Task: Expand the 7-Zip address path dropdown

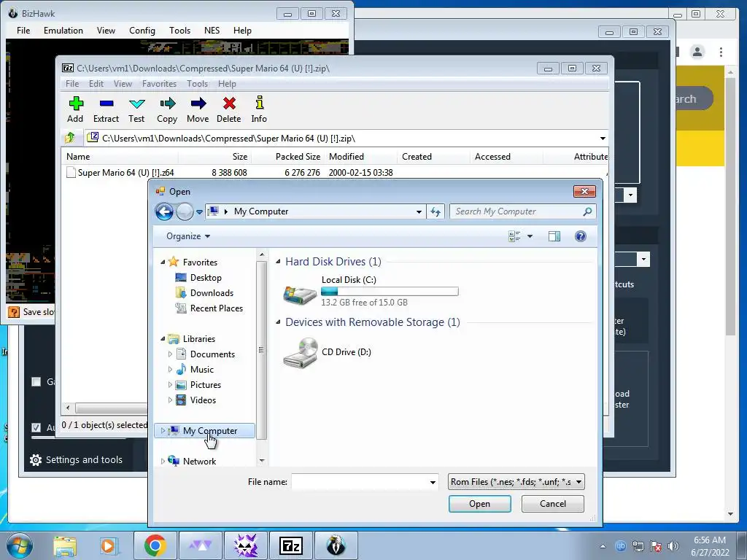Action: click(x=603, y=138)
